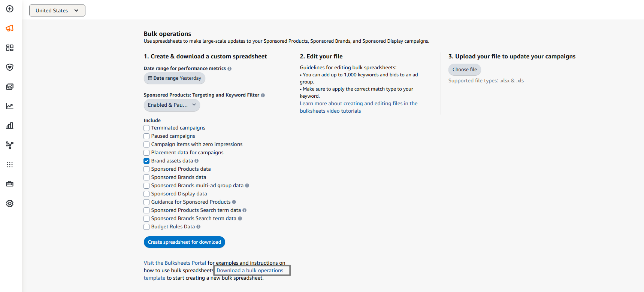Open the creative assets image icon
The width and height of the screenshot is (644, 292).
click(x=9, y=86)
